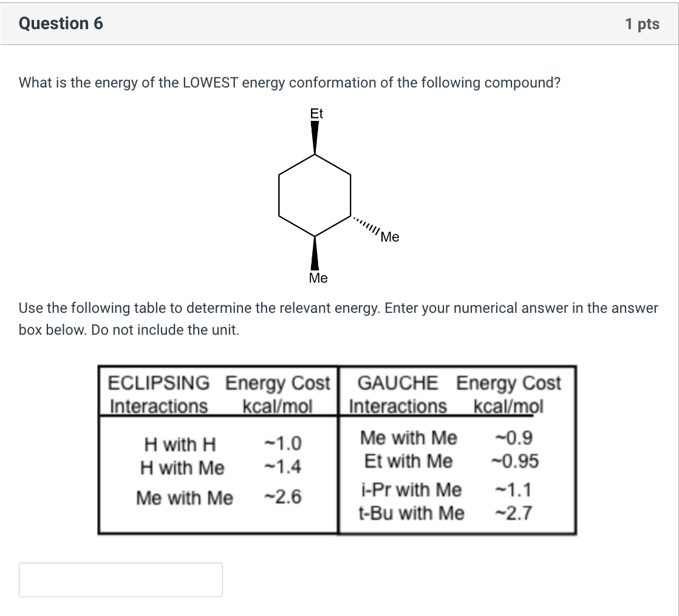Viewport: 679px width, 616px height.
Task: Click the answer input box
Action: pos(121,580)
